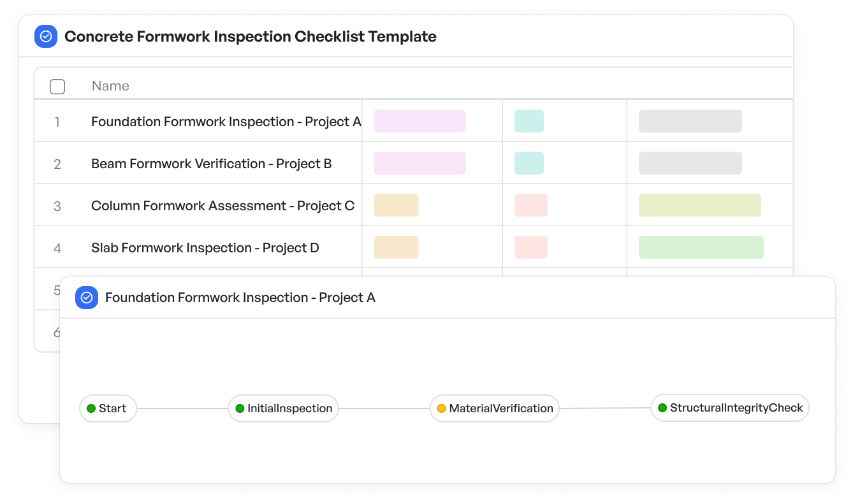The image size is (853, 504).
Task: Click the teal tag in Beam Formwork row
Action: pos(529,163)
